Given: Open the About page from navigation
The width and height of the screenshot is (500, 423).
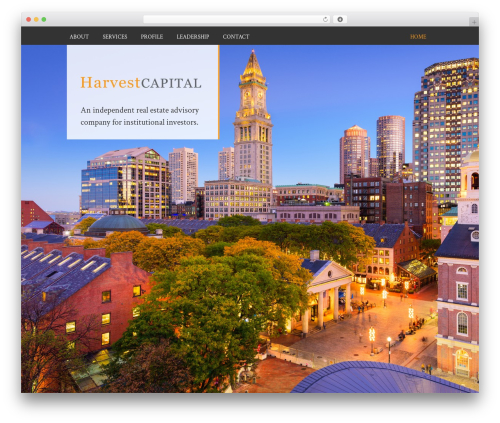Looking at the screenshot, I should 79,37.
